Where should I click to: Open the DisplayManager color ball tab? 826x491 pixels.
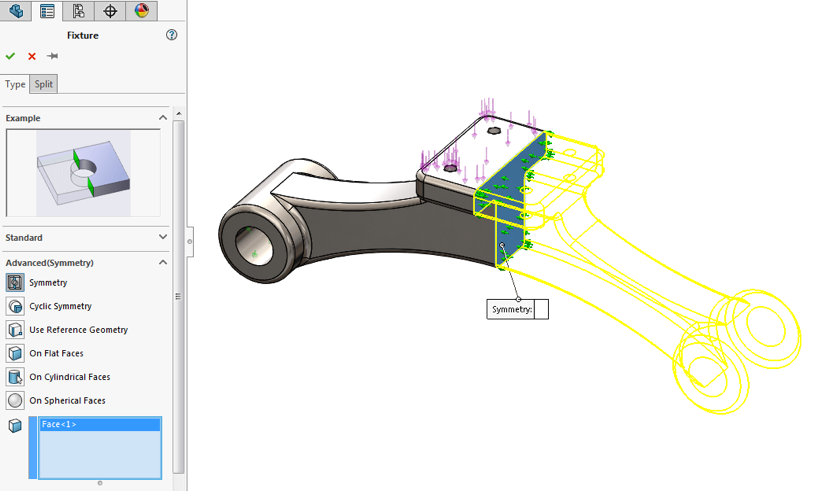pyautogui.click(x=141, y=11)
